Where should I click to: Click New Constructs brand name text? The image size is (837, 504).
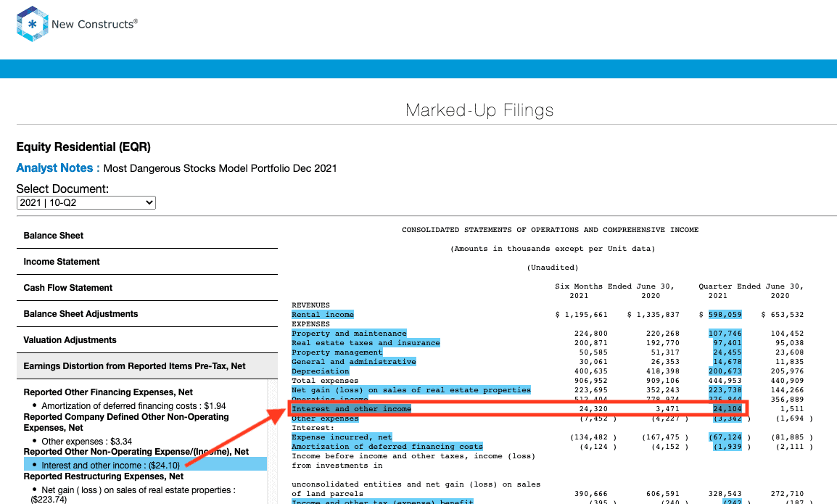(94, 24)
